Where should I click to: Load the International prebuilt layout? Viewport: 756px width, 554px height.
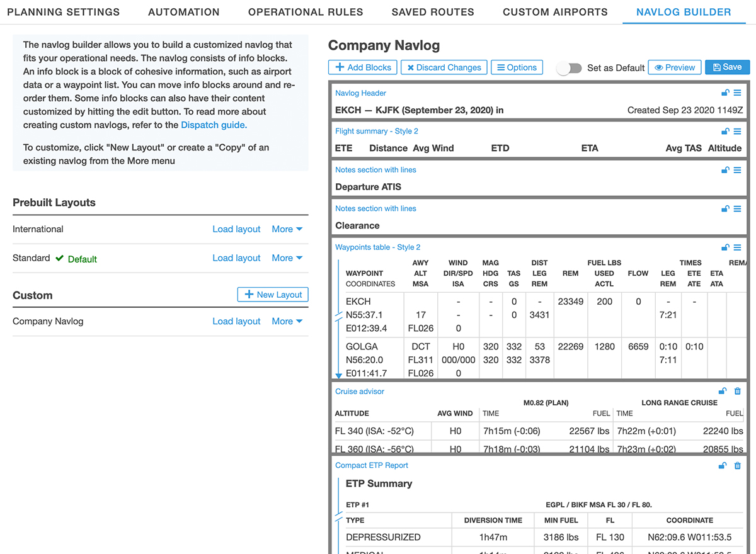(236, 229)
